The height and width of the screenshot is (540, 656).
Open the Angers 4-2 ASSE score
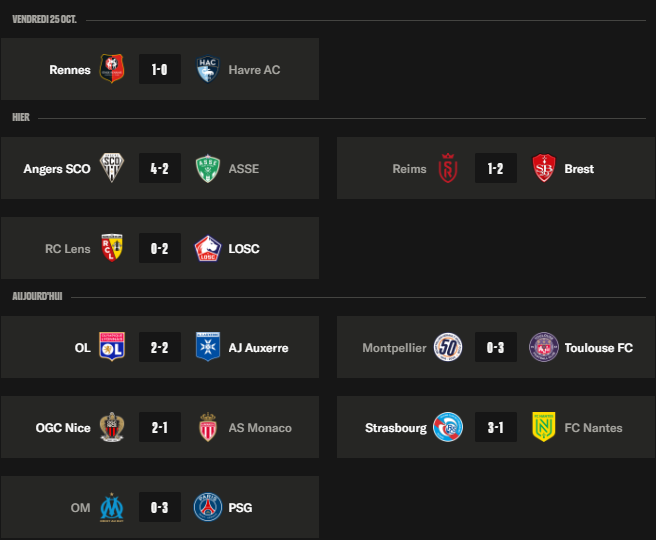[x=160, y=168]
